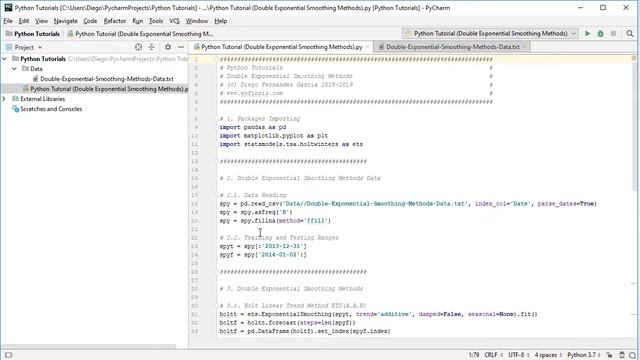Run the current configuration with the green play icon
The image size is (640, 360).
pos(587,33)
